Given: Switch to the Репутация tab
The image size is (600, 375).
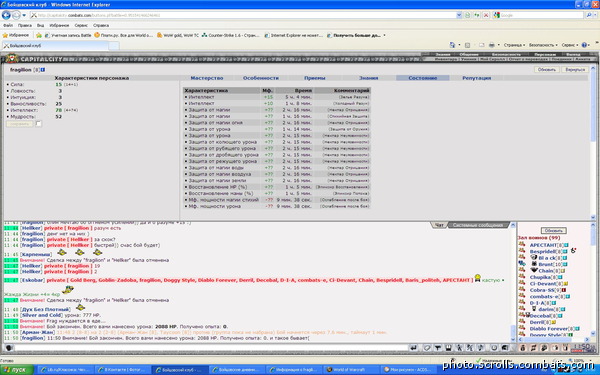Looking at the screenshot, I should (476, 78).
